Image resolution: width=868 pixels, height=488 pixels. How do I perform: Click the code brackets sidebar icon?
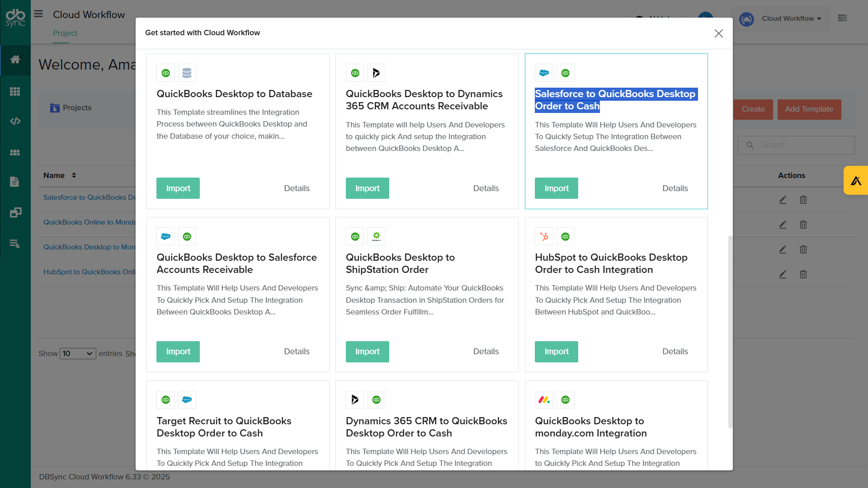click(15, 121)
